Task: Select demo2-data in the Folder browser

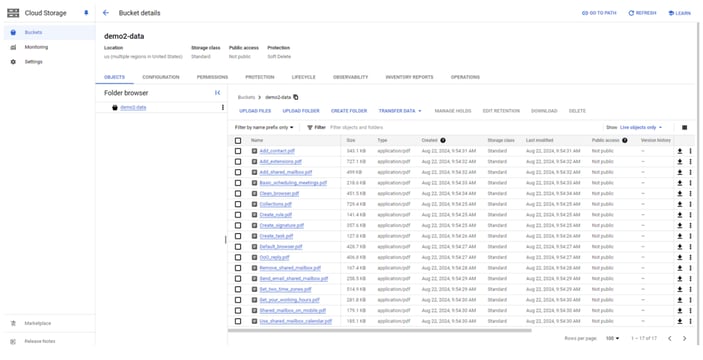Action: tap(133, 108)
